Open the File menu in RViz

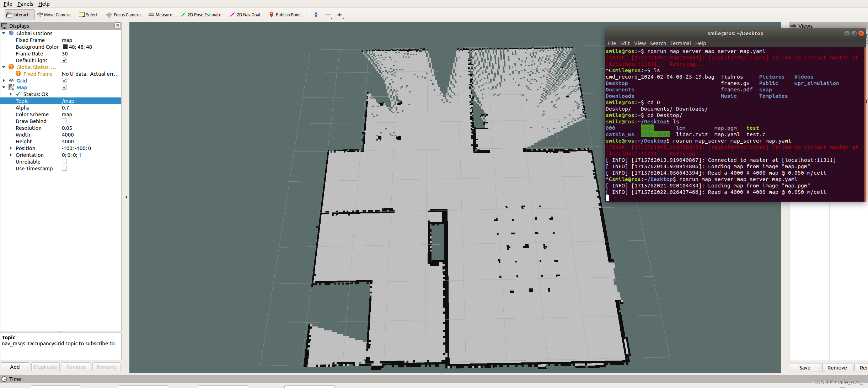click(8, 4)
